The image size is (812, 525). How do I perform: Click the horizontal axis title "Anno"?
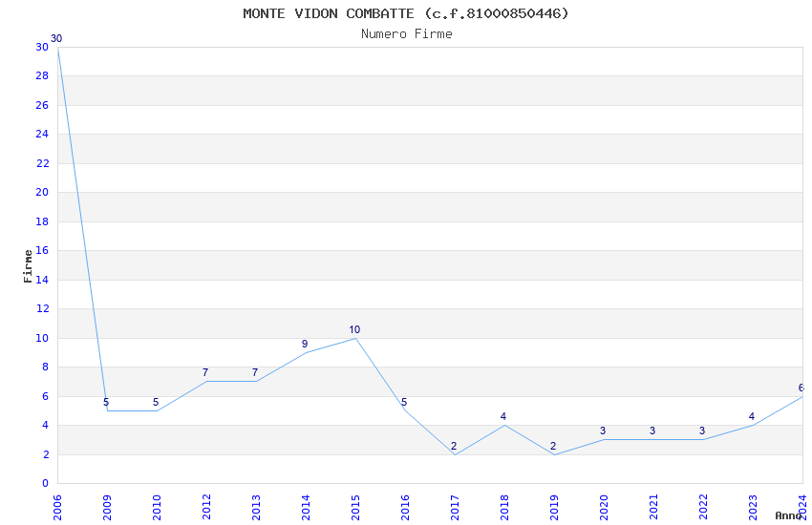[x=788, y=515]
